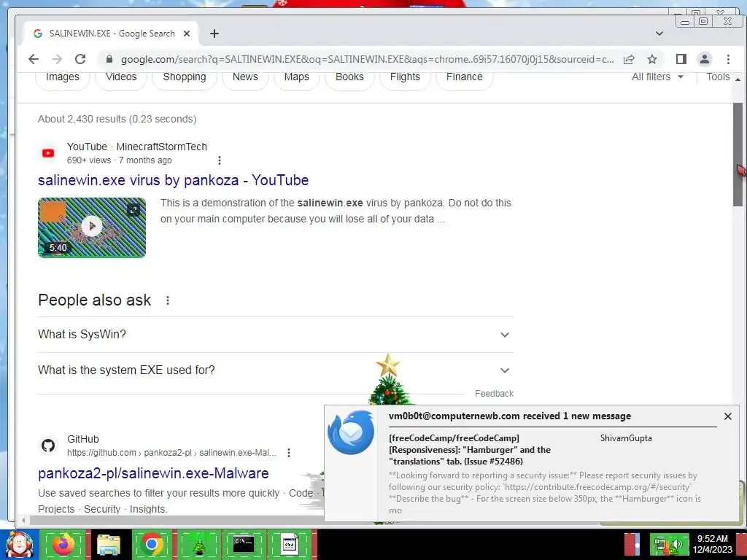Click the YouTube · MinecraftStormTech source text

click(137, 147)
